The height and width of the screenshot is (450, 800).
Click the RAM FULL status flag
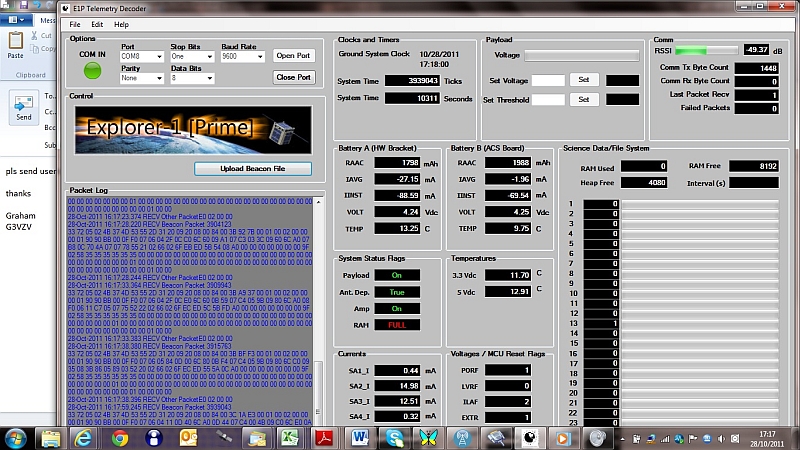(x=397, y=325)
